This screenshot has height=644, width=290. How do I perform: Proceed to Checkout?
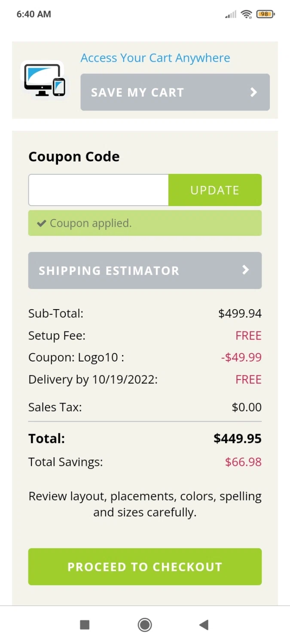[x=145, y=567]
